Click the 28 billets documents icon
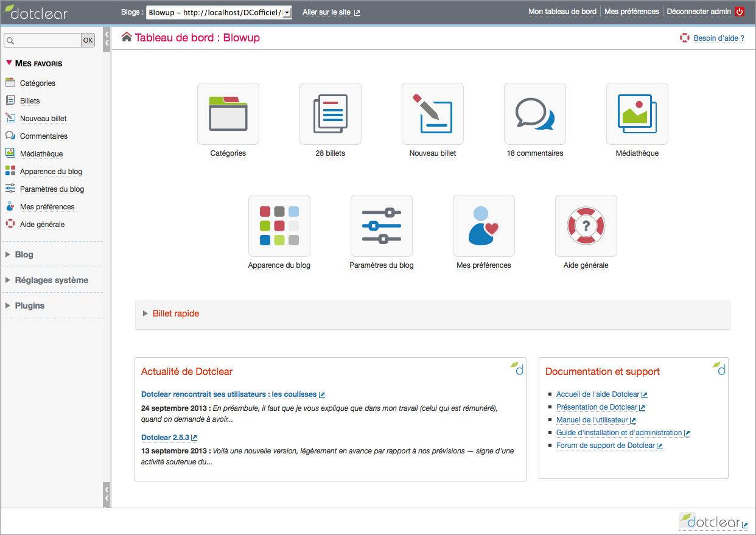 tap(331, 114)
